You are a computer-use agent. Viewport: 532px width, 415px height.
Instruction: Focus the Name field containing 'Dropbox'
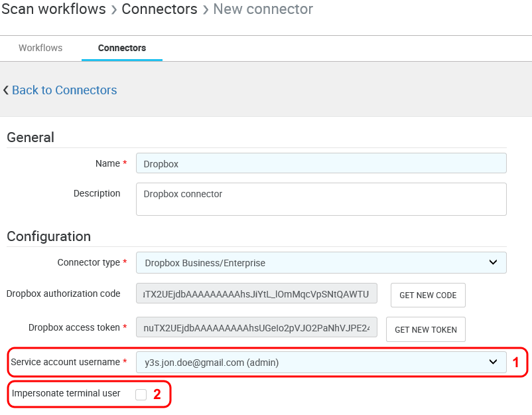point(321,163)
